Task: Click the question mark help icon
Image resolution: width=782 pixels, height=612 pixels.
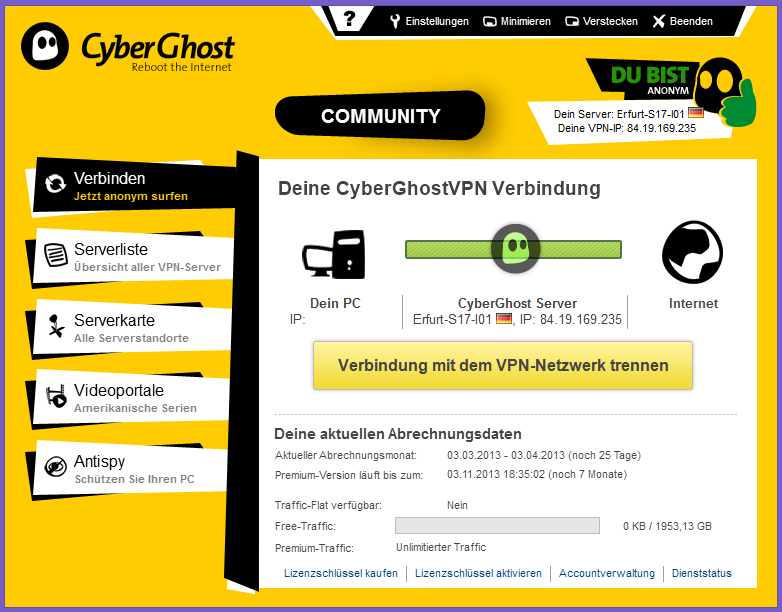Action: pos(349,19)
